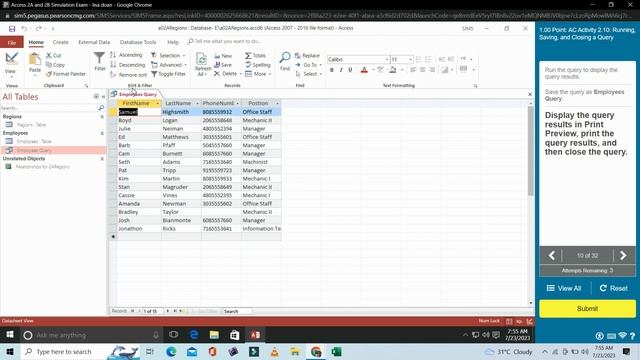Collapse the Regions group in navigation pane
Image resolution: width=640 pixels, height=360 pixels.
(x=102, y=117)
